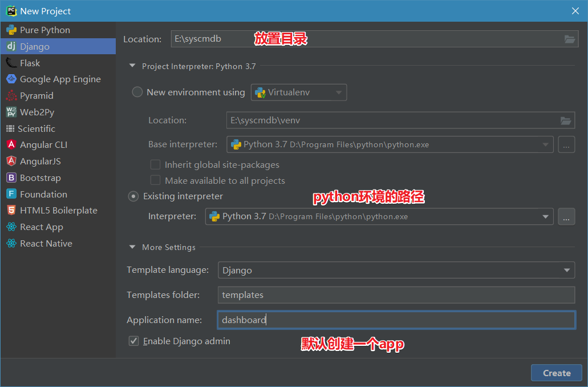Select Bootstrap project type
The height and width of the screenshot is (387, 588).
(x=58, y=178)
